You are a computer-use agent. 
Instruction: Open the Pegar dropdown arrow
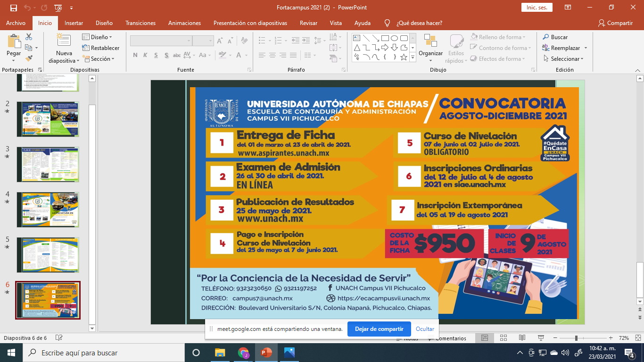click(x=14, y=61)
